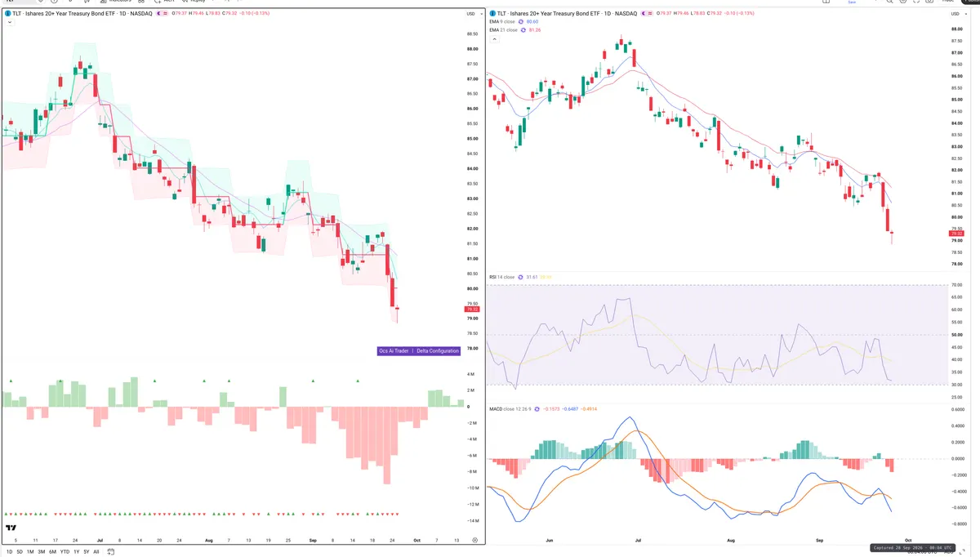Click the EMA 9 indicator status icon
This screenshot has height=557, width=980.
click(x=521, y=21)
